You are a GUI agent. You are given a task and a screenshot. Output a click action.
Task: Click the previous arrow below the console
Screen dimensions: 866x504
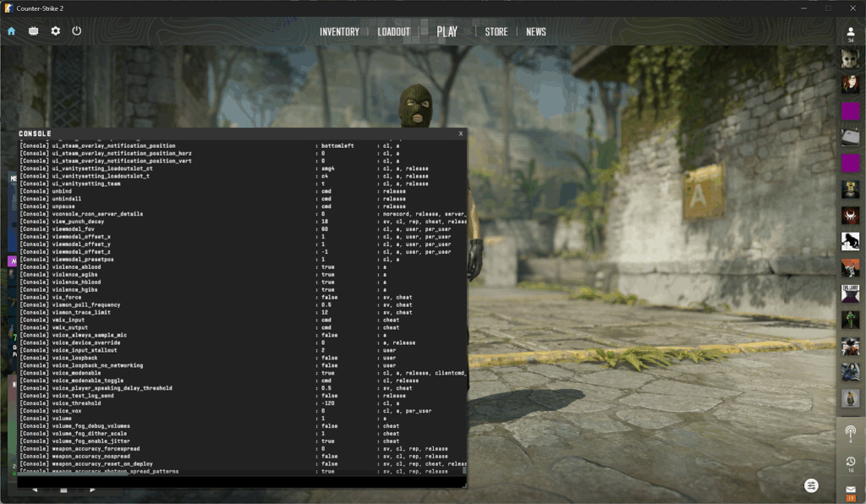pyautogui.click(x=35, y=490)
